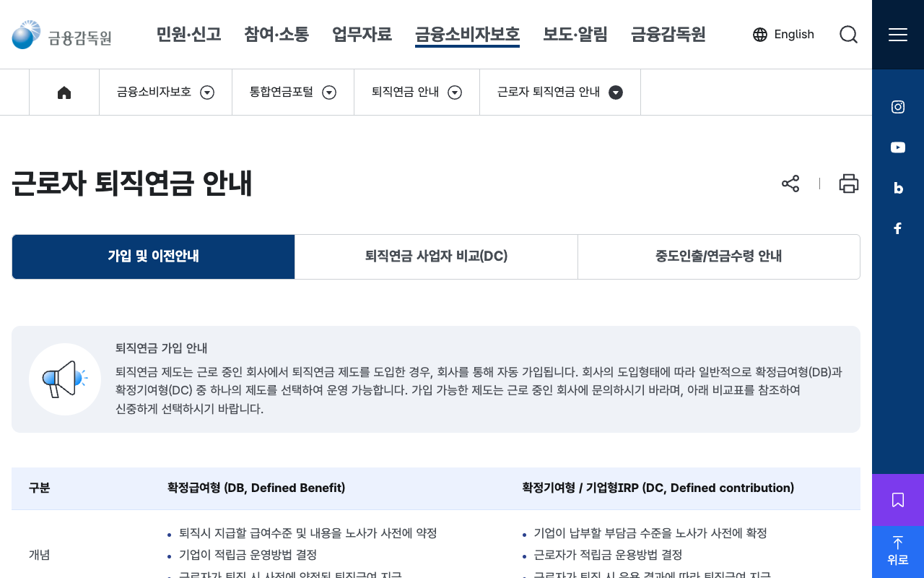Click text 기업이 납부할 부담금 수준을 노사가 사전에 확정
Image resolution: width=924 pixels, height=578 pixels.
pos(650,533)
